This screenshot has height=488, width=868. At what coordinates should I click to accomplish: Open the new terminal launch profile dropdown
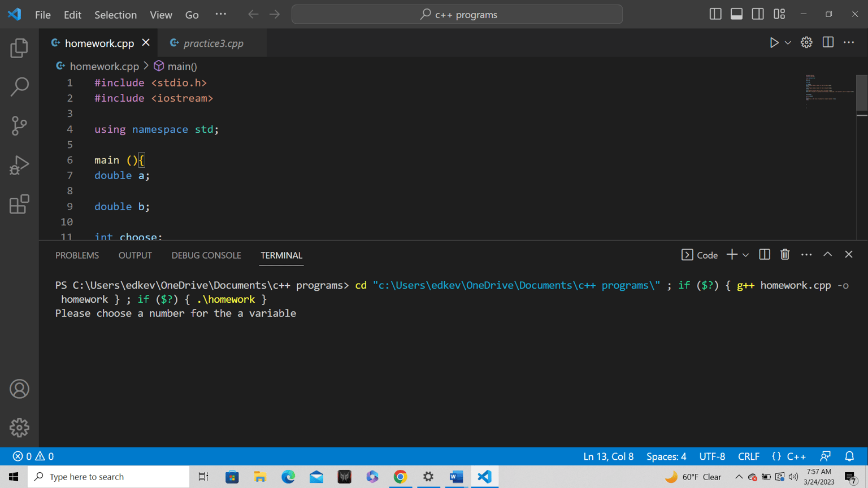pyautogui.click(x=746, y=255)
